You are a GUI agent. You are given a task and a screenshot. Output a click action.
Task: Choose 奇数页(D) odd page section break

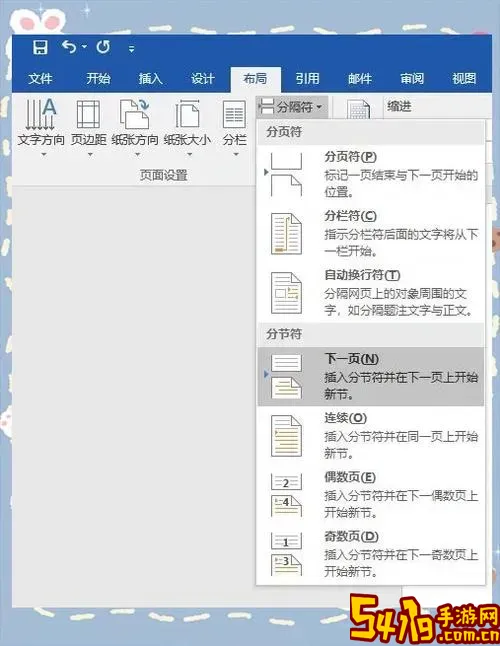(371, 554)
